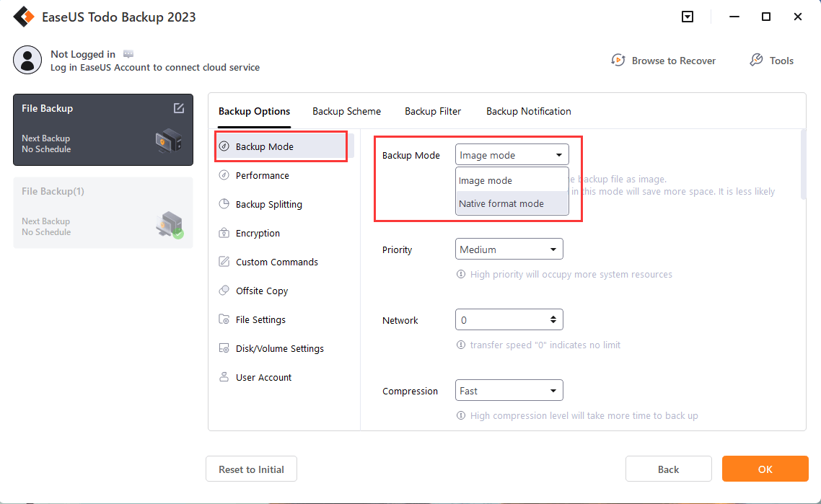
Task: Click the File Settings folder icon
Action: pyautogui.click(x=224, y=319)
